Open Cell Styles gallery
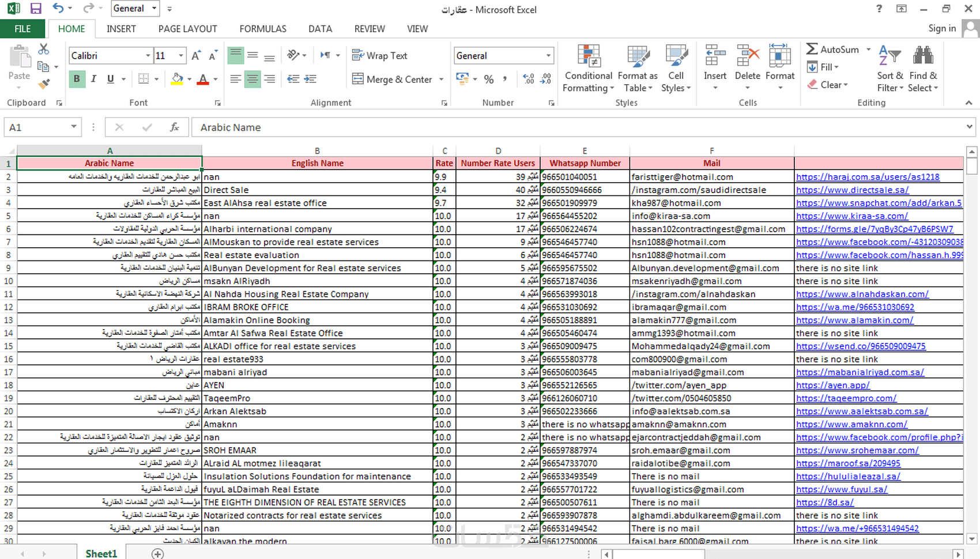The height and width of the screenshot is (559, 980). point(676,68)
